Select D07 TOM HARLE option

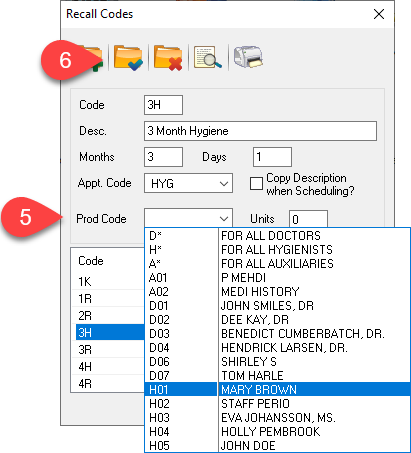point(277,376)
